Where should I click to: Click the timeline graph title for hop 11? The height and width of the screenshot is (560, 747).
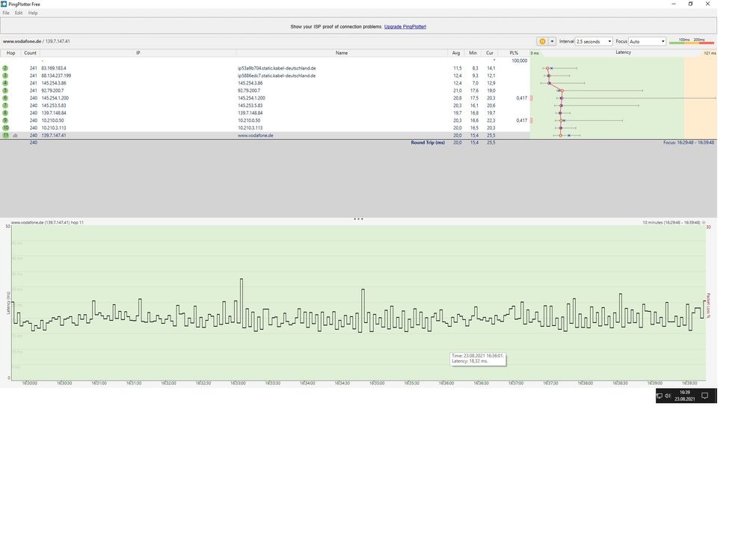pos(47,222)
